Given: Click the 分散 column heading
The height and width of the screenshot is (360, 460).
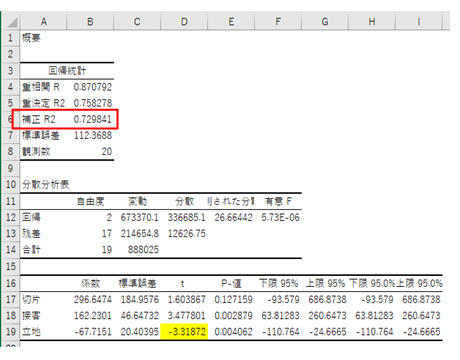Looking at the screenshot, I should pos(184,201).
